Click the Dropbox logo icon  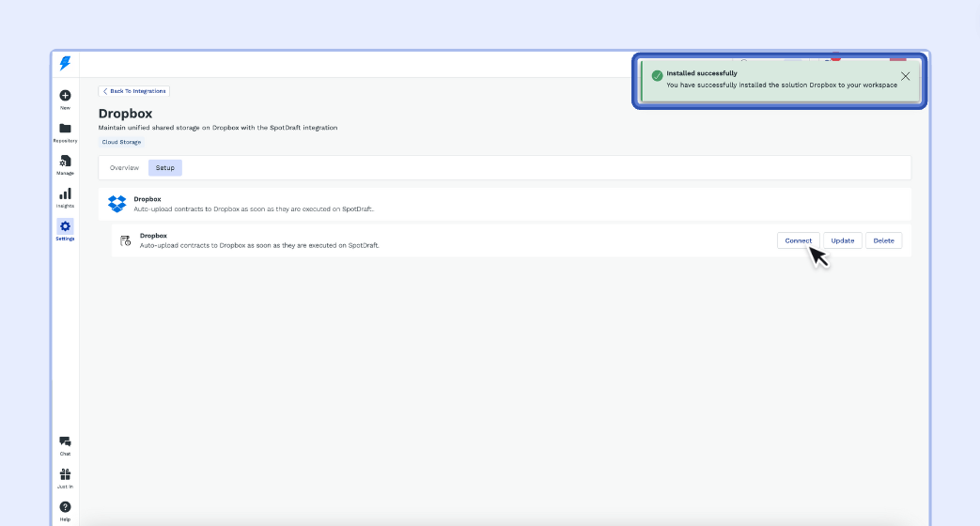117,204
